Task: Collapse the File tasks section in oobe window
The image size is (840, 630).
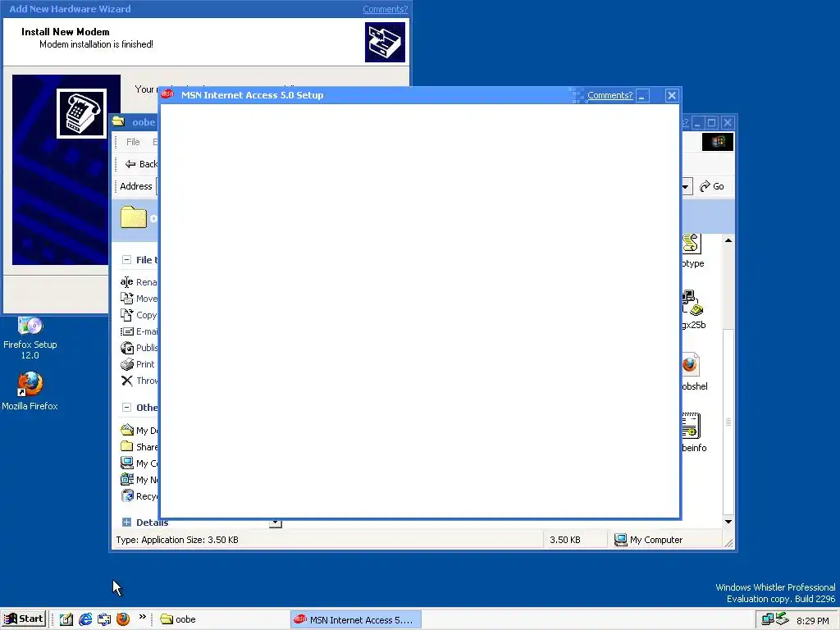Action: pos(126,260)
